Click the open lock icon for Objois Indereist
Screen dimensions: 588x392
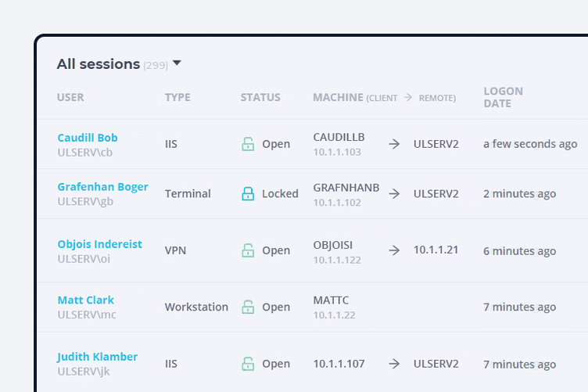coord(248,250)
